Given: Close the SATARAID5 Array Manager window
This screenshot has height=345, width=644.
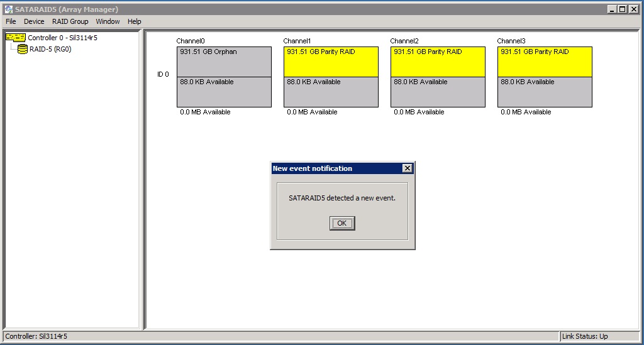Looking at the screenshot, I should [x=634, y=9].
